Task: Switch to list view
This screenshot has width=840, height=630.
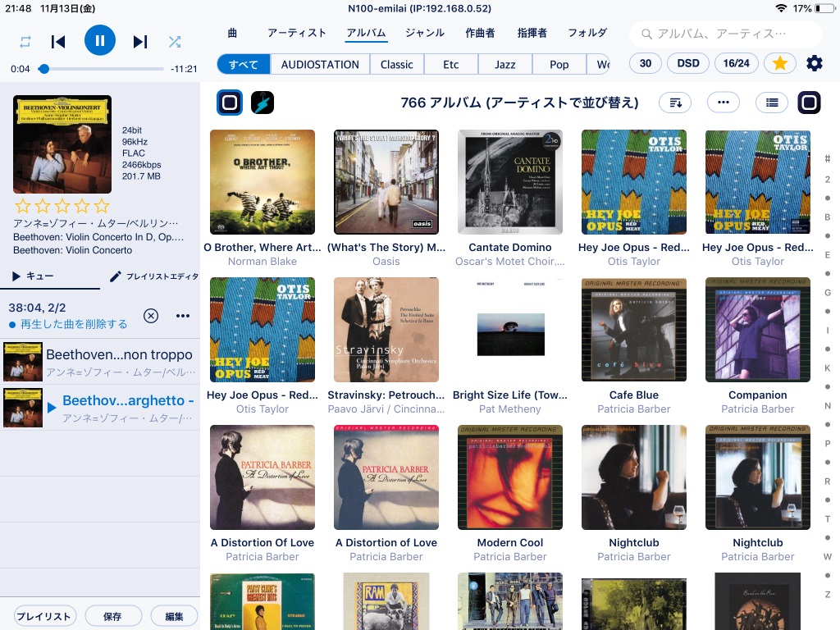Action: tap(772, 103)
